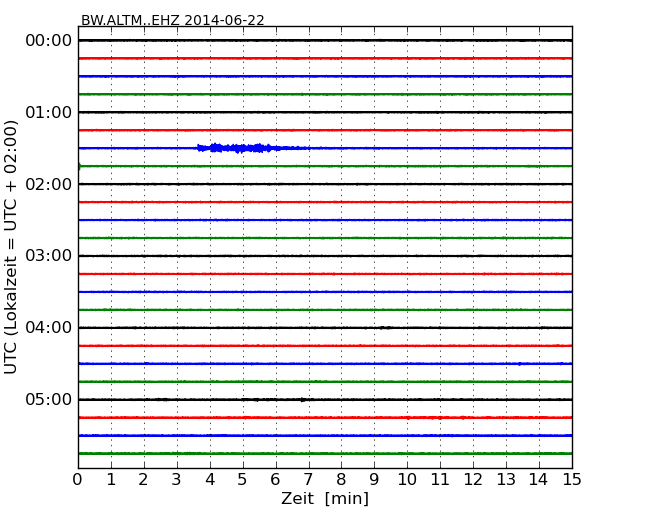Click x-axis tick label 5
Image resolution: width=650 pixels, height=520 pixels.
click(x=242, y=480)
